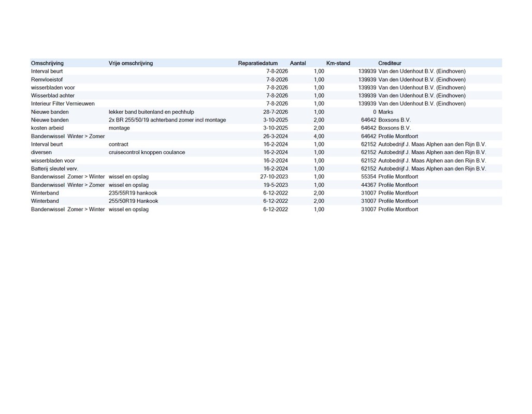Viewport: 532px width, 414px height.
Task: Click the date 28-7-2026
Action: click(276, 112)
